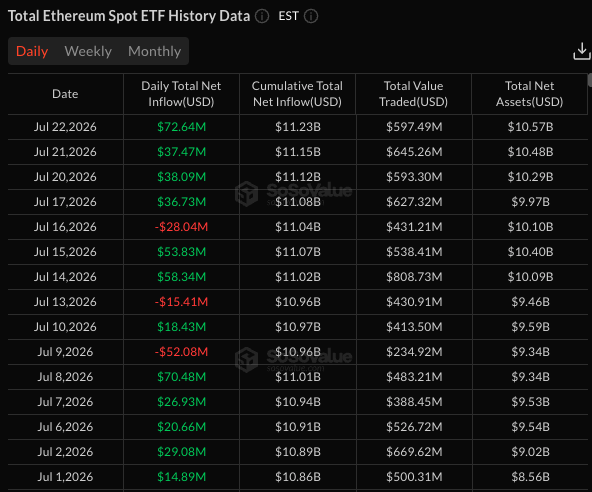Select the Jul 2,2026 date cell
This screenshot has width=592, height=492.
point(65,452)
